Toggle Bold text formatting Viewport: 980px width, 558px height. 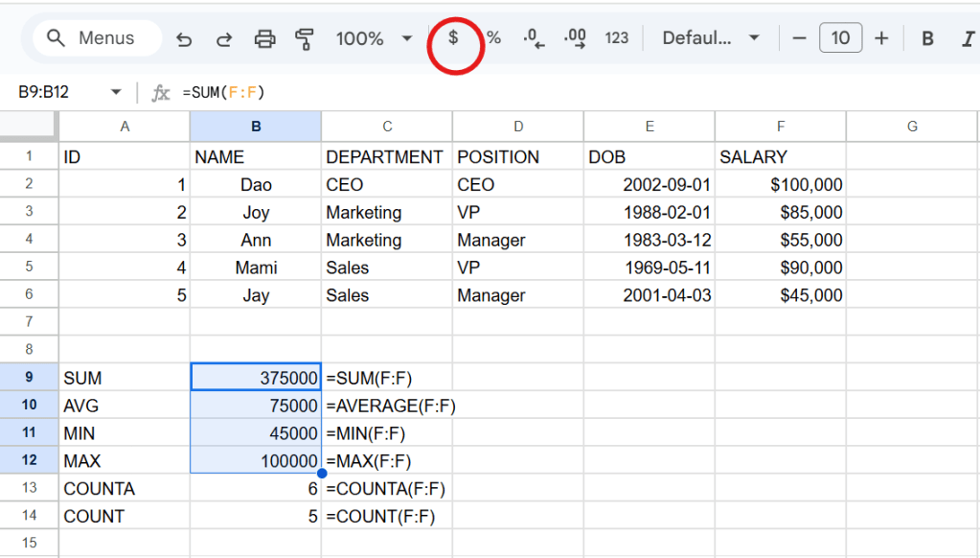pyautogui.click(x=927, y=38)
